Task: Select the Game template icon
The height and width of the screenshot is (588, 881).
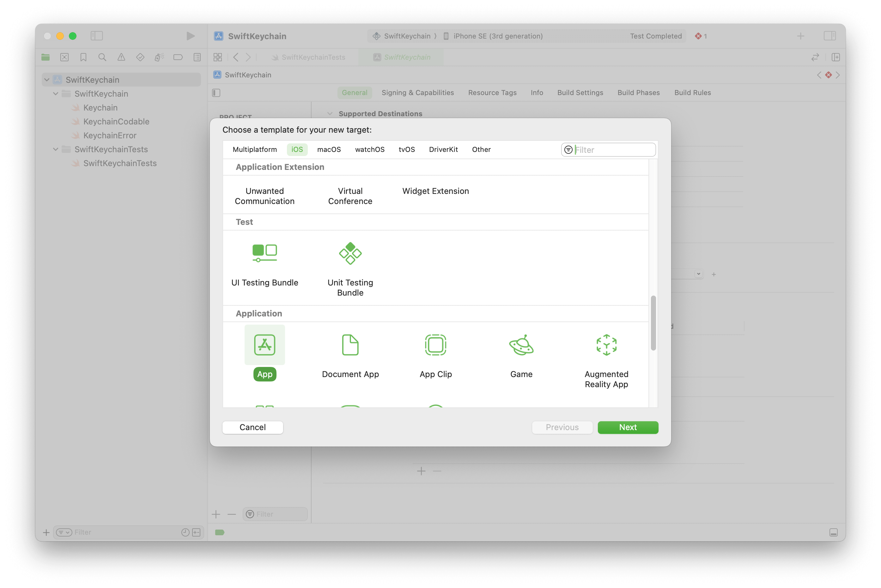Action: coord(521,345)
